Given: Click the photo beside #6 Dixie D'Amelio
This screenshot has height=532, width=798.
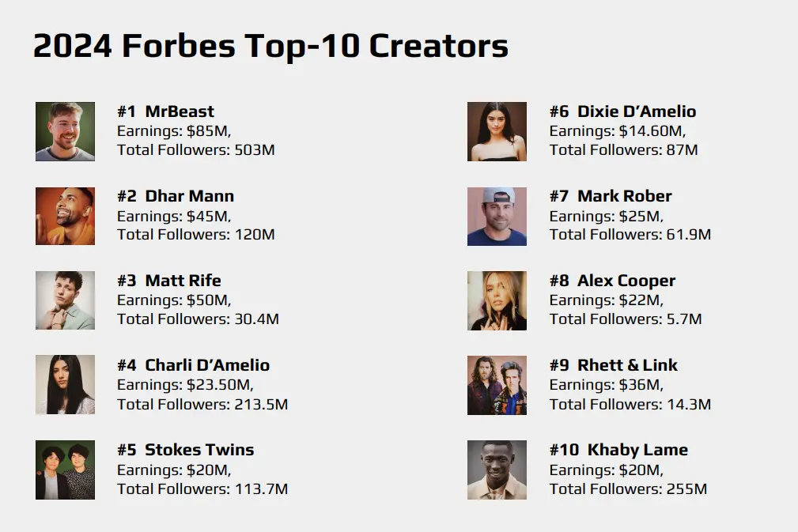Looking at the screenshot, I should (497, 131).
